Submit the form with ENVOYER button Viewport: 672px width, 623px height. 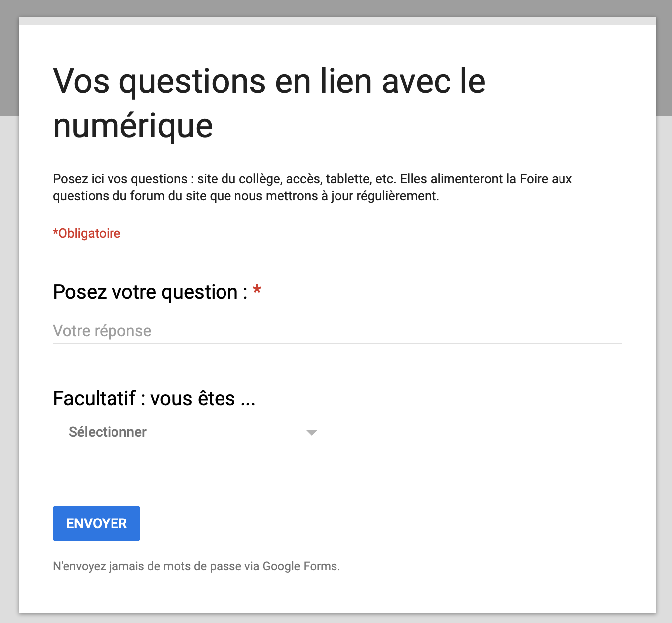pos(97,523)
